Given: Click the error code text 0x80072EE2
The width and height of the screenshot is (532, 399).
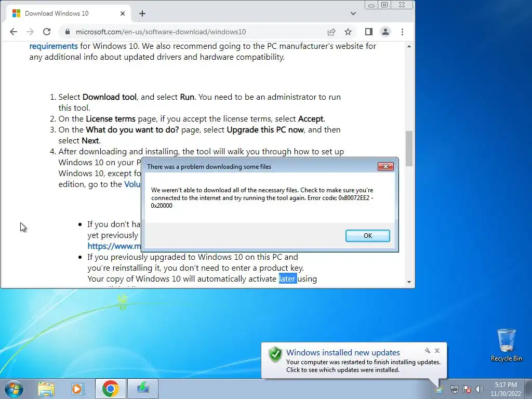Looking at the screenshot, I should pyautogui.click(x=353, y=198).
